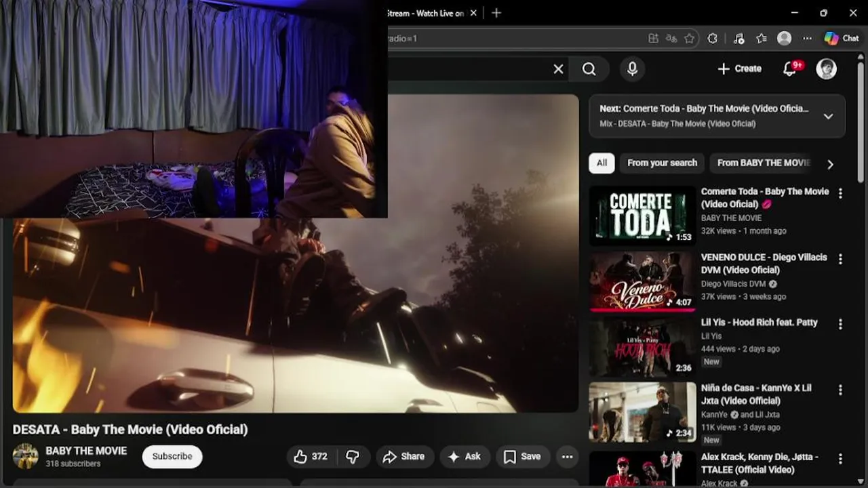
Task: Open more actions ellipsis under video
Action: coord(568,457)
